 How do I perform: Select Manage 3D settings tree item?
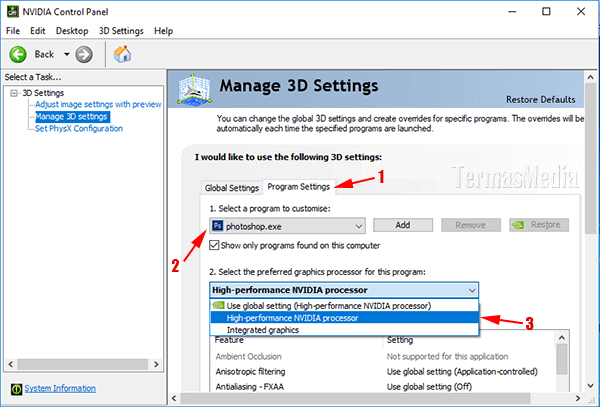point(72,116)
